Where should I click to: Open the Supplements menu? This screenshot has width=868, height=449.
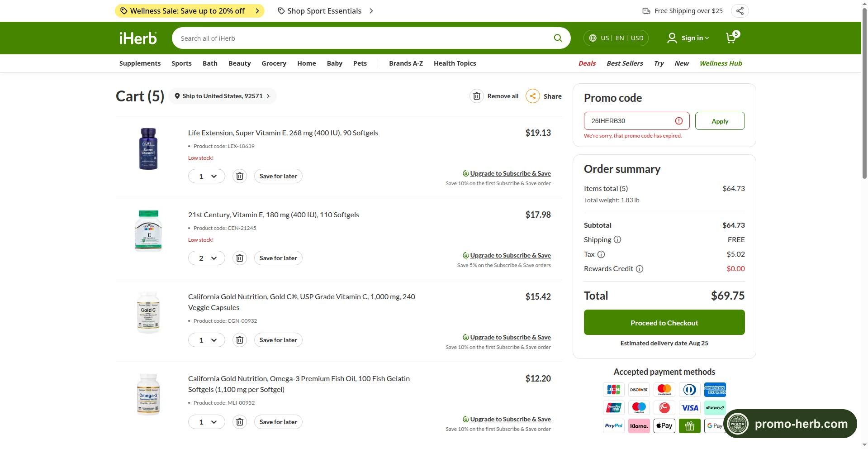point(140,63)
